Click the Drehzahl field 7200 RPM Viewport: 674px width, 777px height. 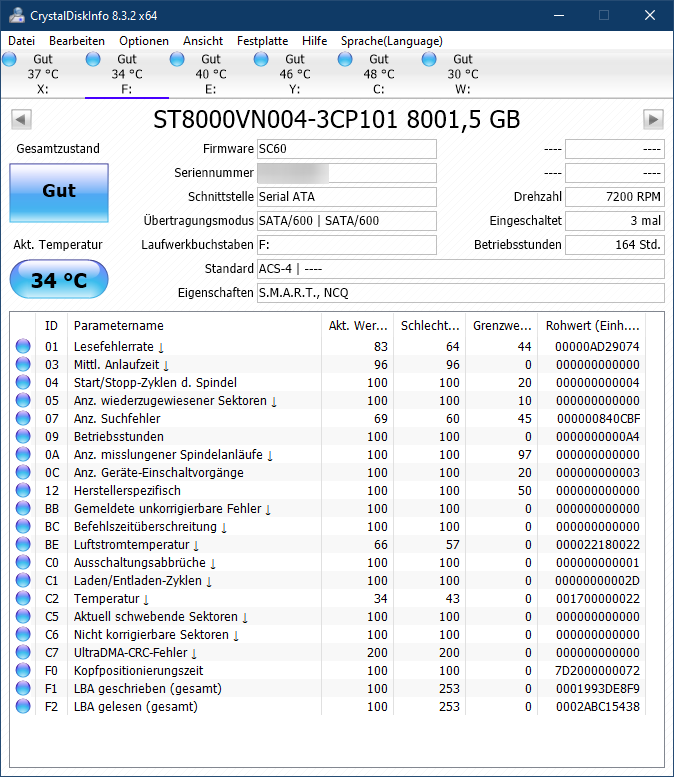point(615,197)
